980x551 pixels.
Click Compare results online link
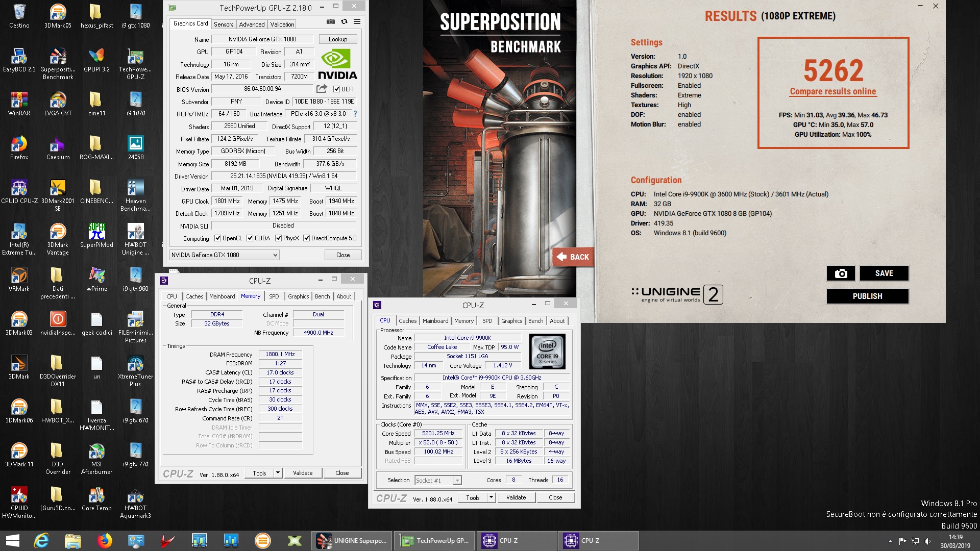pyautogui.click(x=833, y=91)
